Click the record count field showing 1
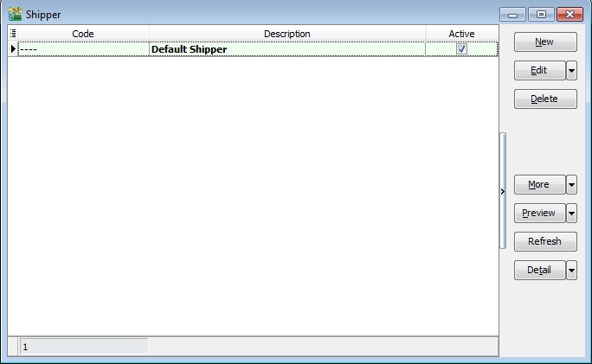Screen dimensions: 592x364 (84, 347)
